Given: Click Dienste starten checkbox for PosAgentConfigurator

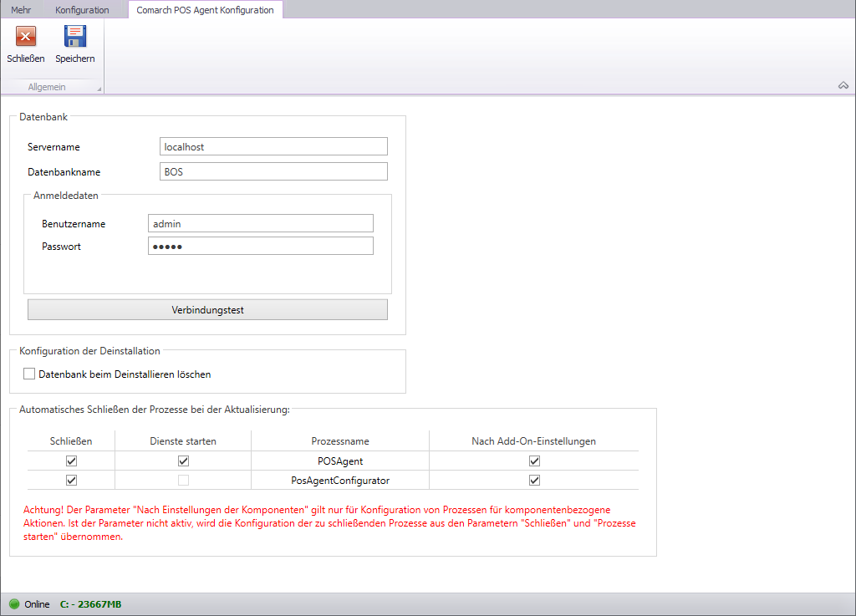Looking at the screenshot, I should pyautogui.click(x=183, y=480).
